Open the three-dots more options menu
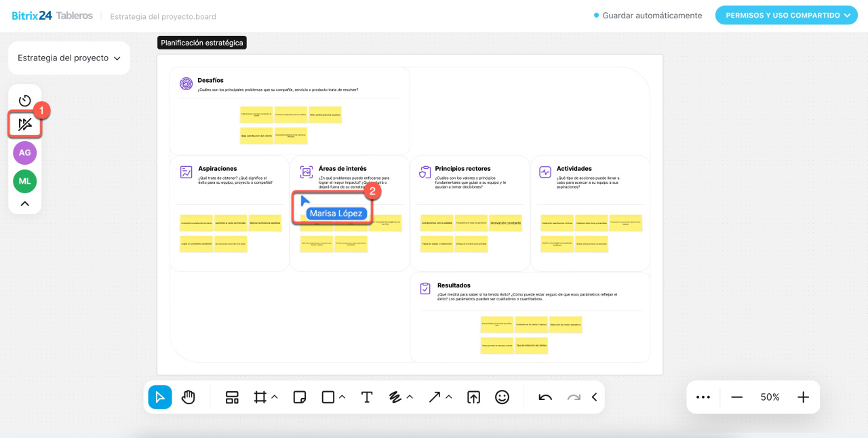The width and height of the screenshot is (868, 438). (703, 397)
